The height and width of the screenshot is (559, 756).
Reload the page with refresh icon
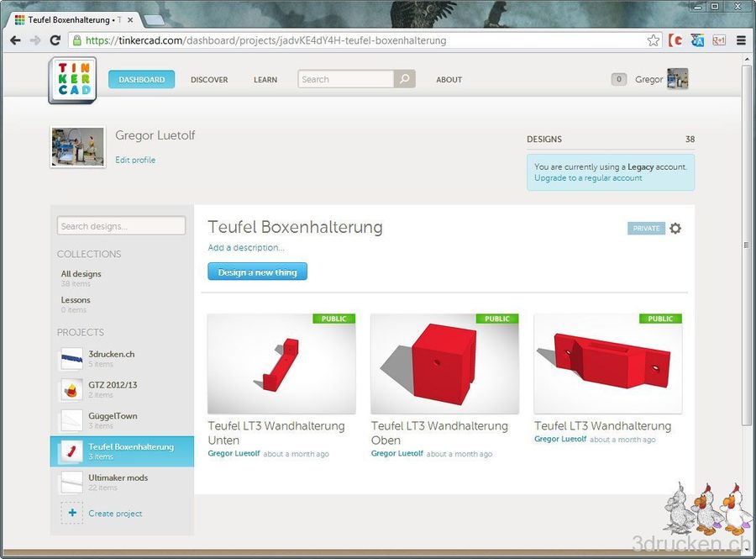pos(55,40)
